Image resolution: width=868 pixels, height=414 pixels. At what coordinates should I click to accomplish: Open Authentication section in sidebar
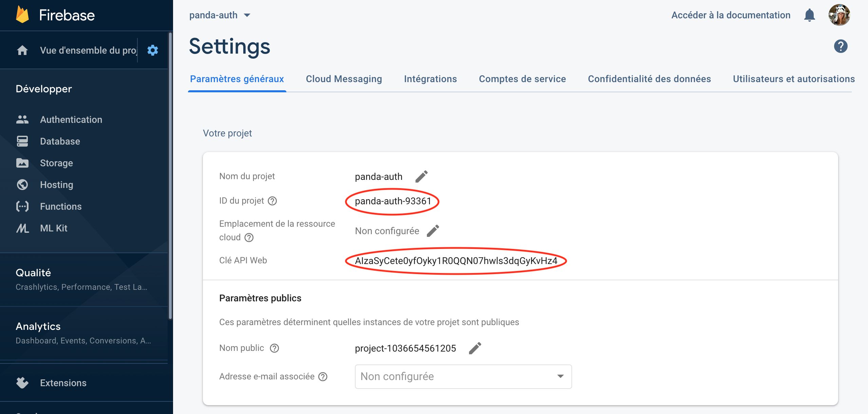[71, 119]
